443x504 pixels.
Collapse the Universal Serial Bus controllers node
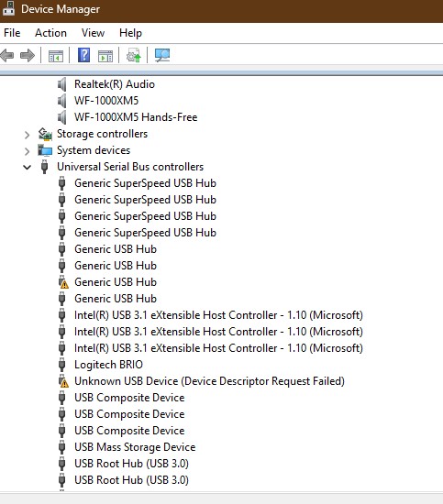pyautogui.click(x=27, y=167)
